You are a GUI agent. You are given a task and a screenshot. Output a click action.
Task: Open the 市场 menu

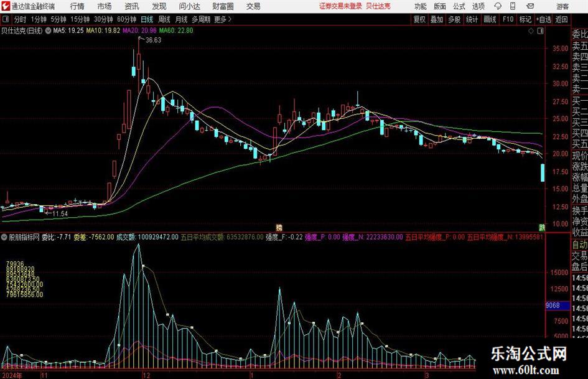(x=105, y=6)
